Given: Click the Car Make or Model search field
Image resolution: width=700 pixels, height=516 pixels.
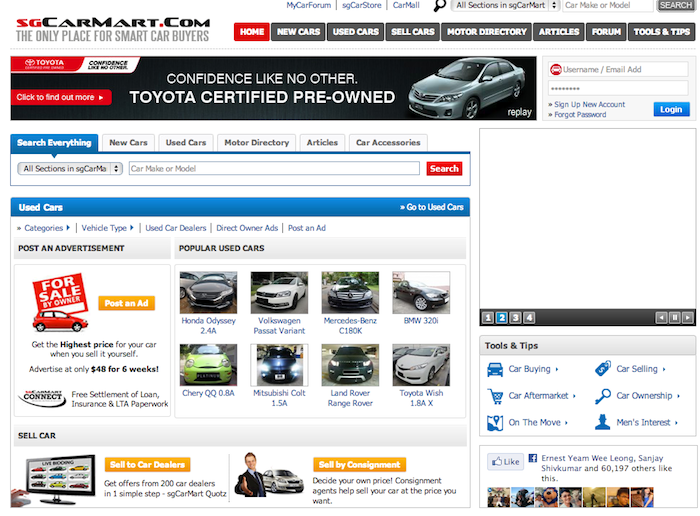Looking at the screenshot, I should [x=273, y=169].
